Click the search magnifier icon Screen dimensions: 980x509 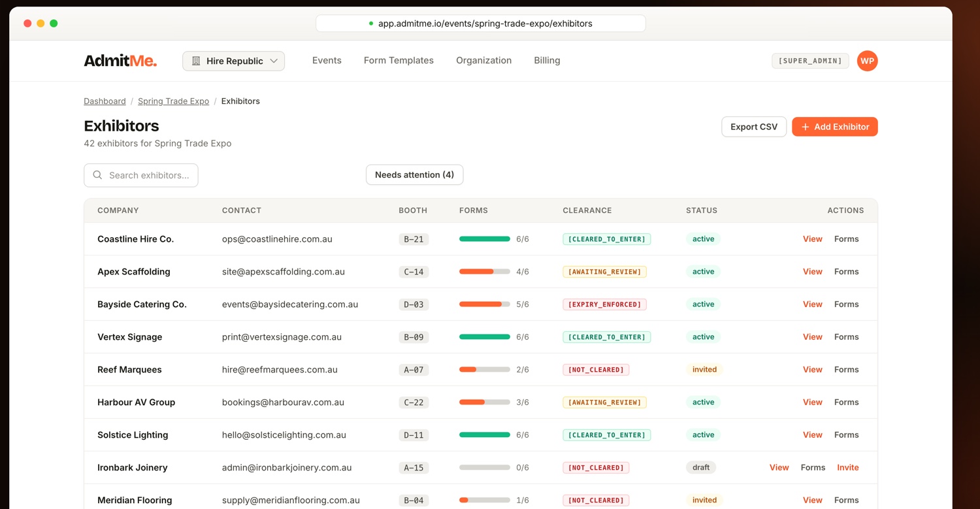97,175
